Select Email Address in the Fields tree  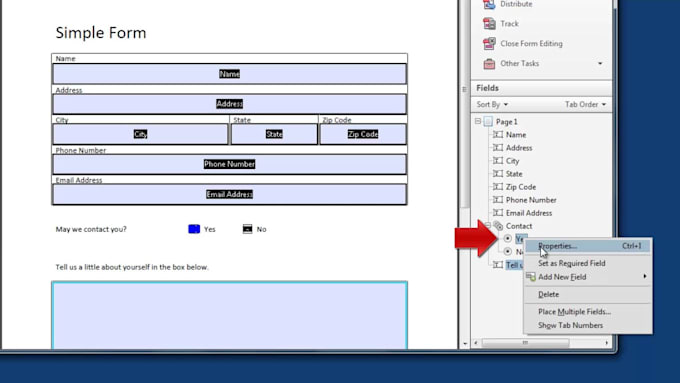[529, 213]
